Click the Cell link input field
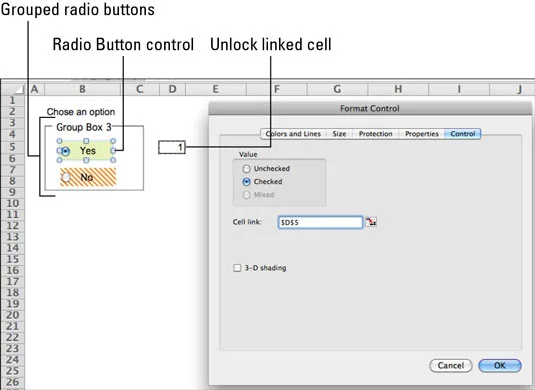This screenshot has width=535, height=390. pyautogui.click(x=320, y=222)
